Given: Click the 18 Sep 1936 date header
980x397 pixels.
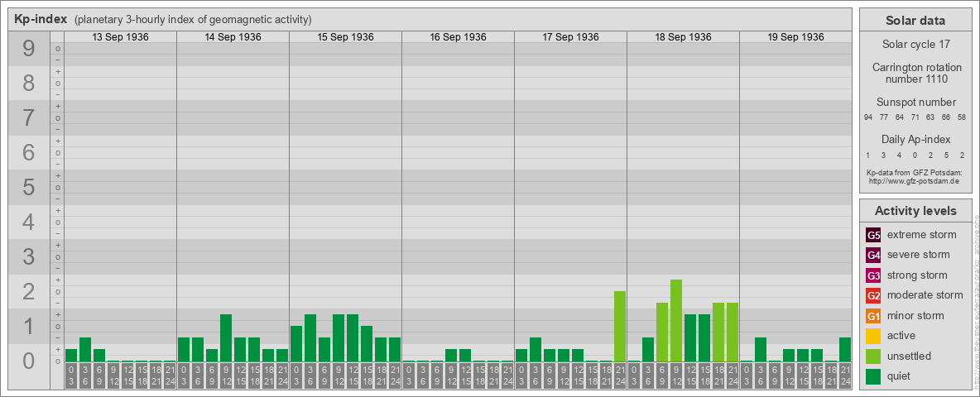Looking at the screenshot, I should [683, 37].
